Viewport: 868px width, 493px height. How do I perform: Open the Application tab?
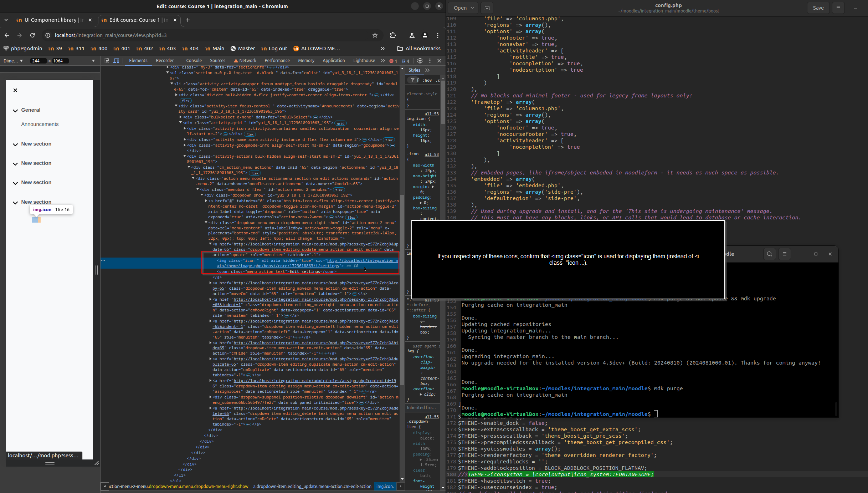(334, 61)
